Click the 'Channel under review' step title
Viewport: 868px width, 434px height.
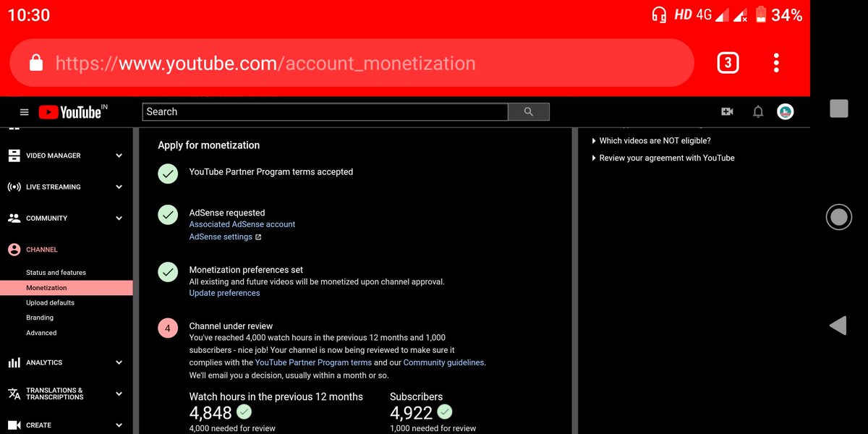[x=231, y=326]
